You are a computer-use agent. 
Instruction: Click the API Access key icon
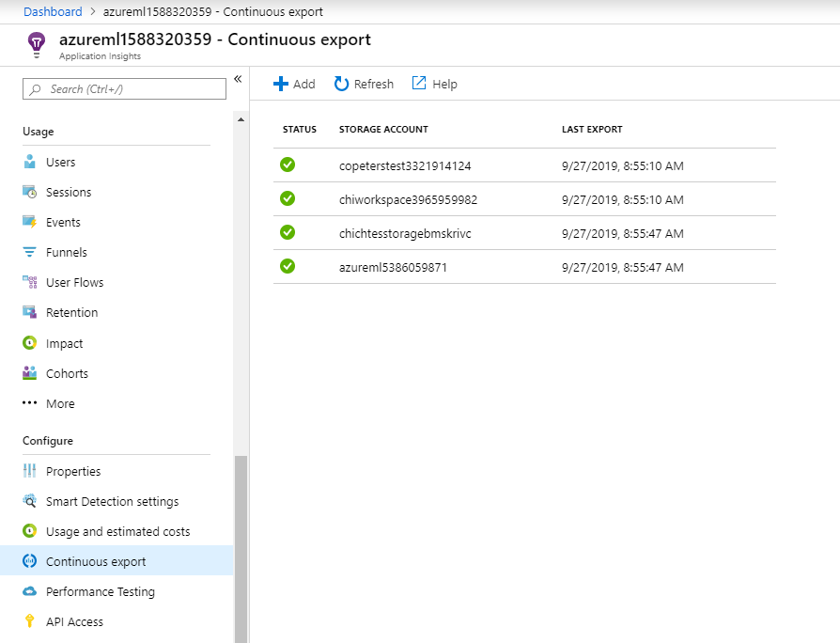click(29, 621)
